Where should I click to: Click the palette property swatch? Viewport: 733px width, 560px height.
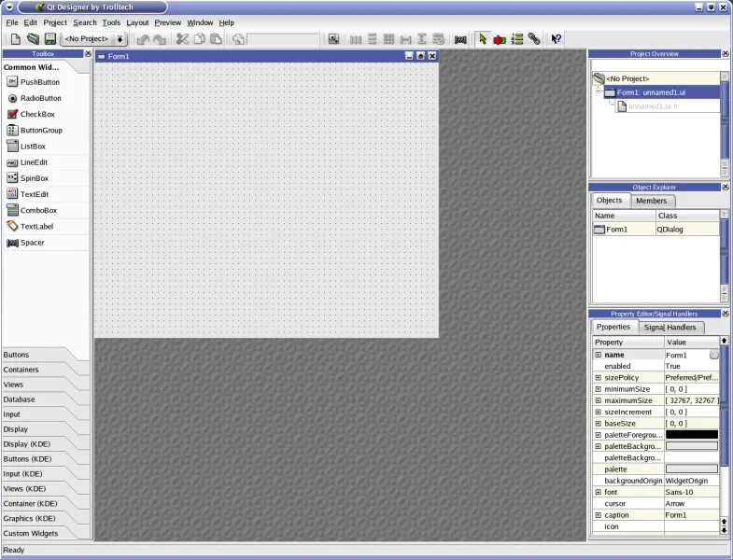coord(692,469)
